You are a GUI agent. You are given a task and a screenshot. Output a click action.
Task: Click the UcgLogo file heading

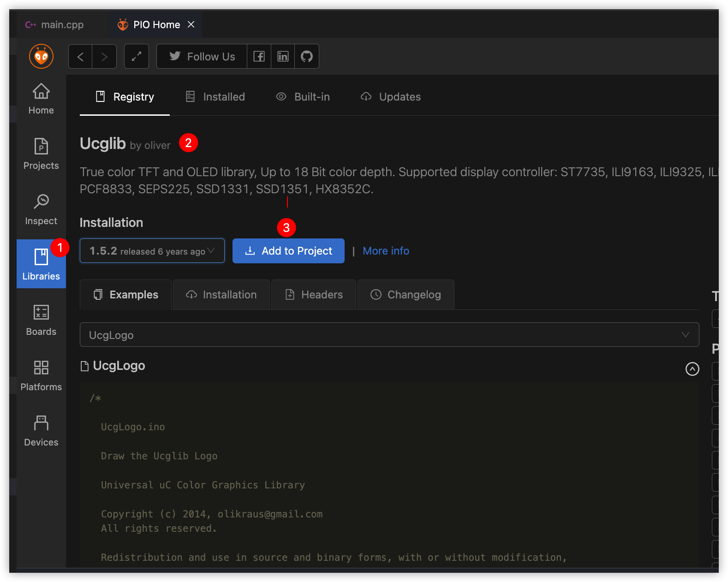pos(119,366)
